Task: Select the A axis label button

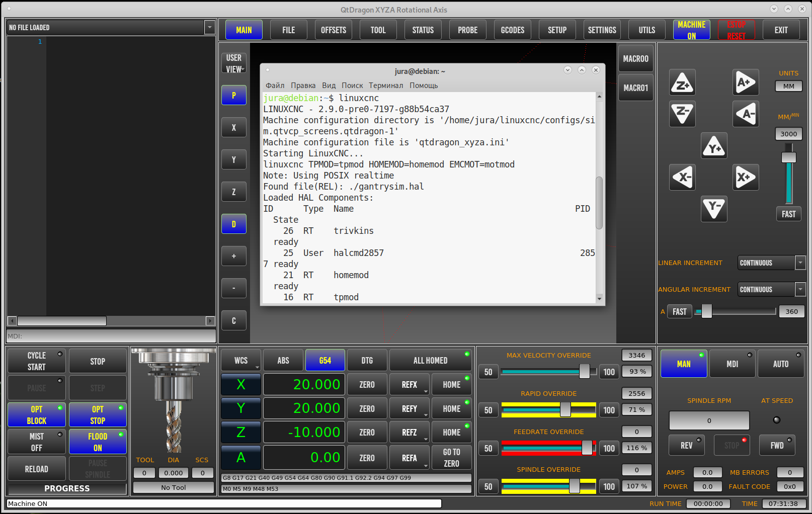Action: click(x=241, y=457)
